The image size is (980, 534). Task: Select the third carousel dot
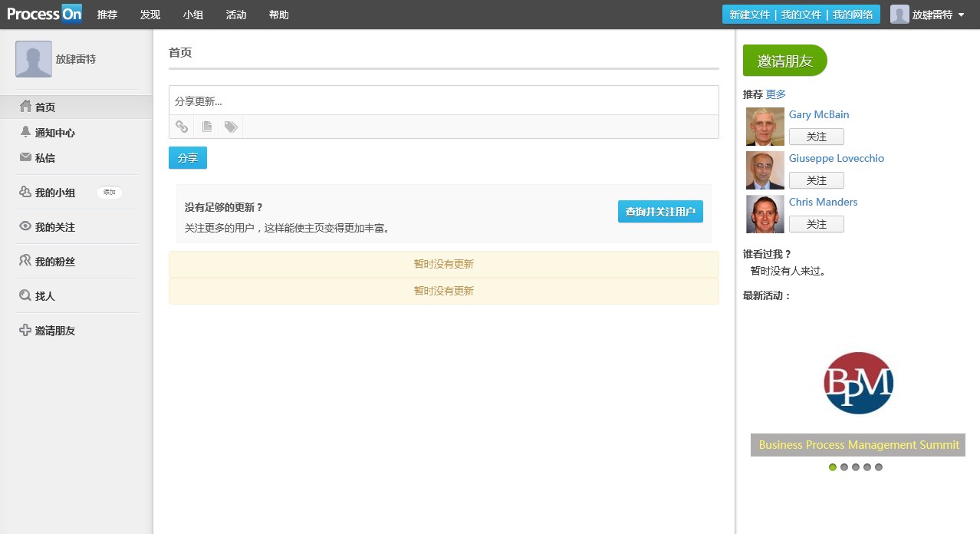[856, 467]
